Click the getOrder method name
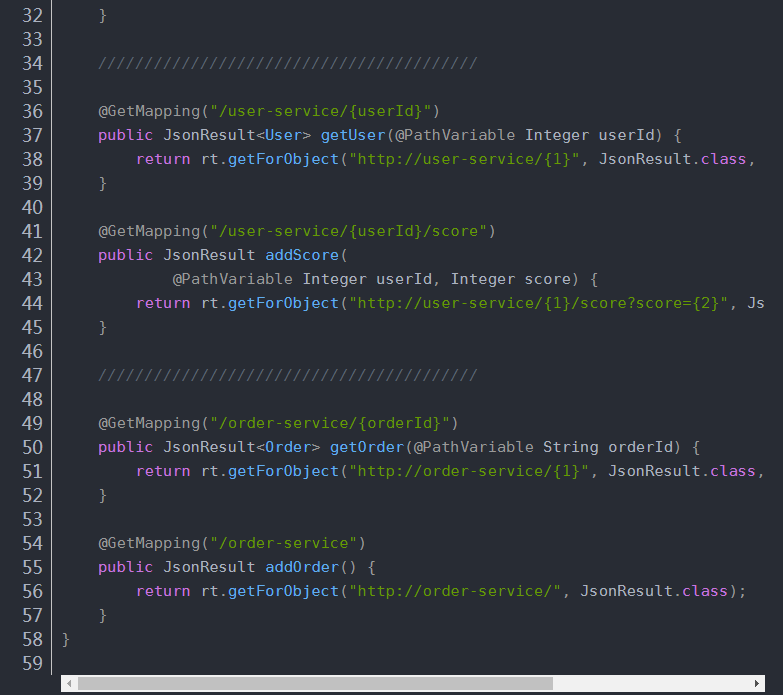Screen dimensions: 783x695 coord(367,447)
